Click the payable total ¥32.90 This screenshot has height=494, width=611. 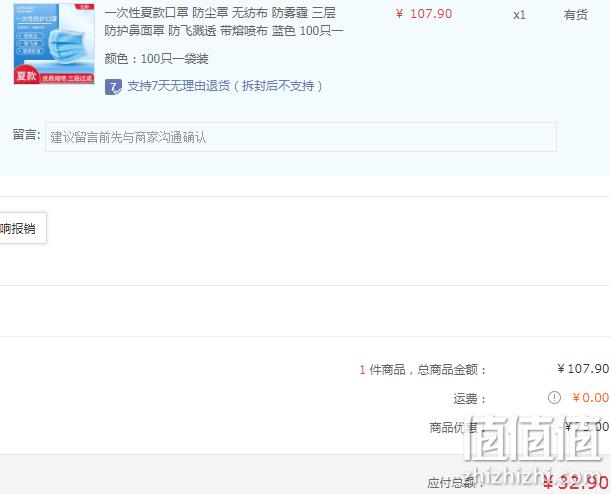pos(576,483)
